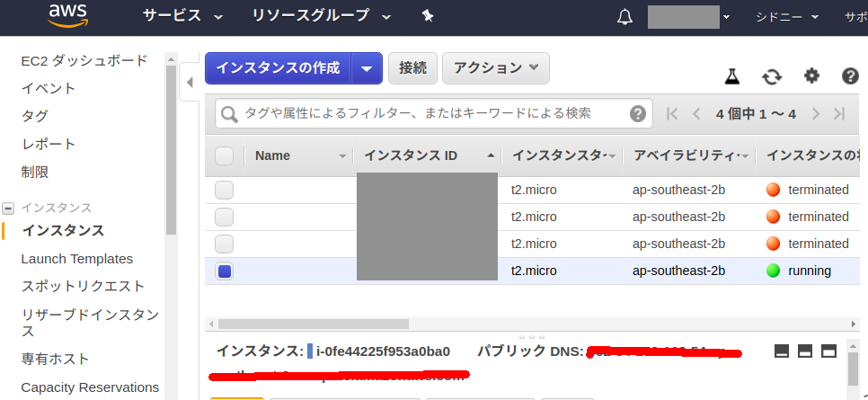Open the experiments flask icon

tap(732, 76)
